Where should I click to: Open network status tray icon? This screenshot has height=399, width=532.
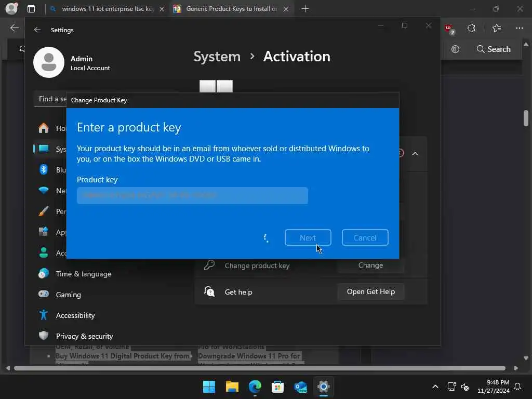(451, 387)
